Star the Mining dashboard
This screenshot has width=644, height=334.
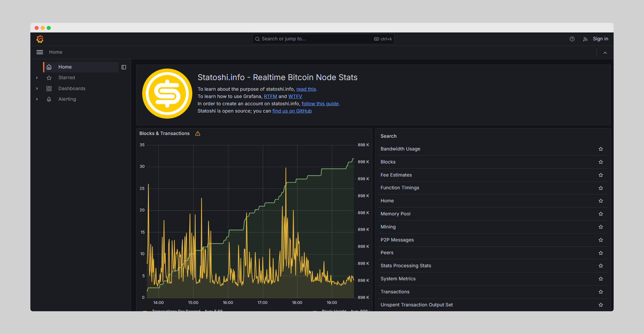tap(601, 227)
